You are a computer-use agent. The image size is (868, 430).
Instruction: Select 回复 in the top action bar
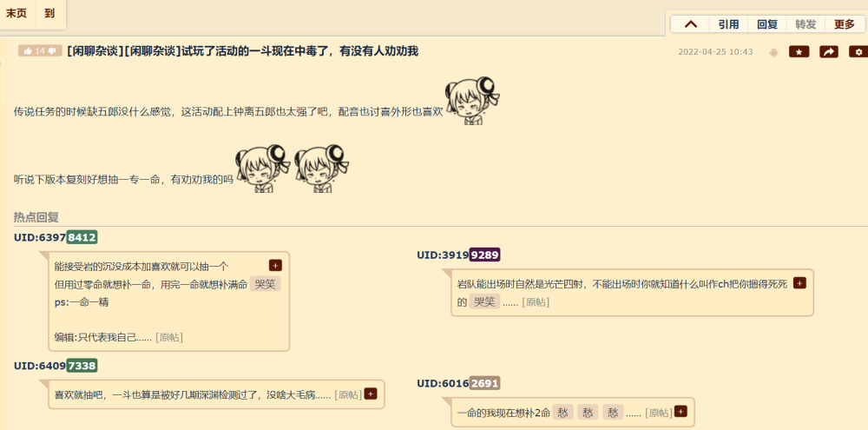pyautogui.click(x=767, y=24)
